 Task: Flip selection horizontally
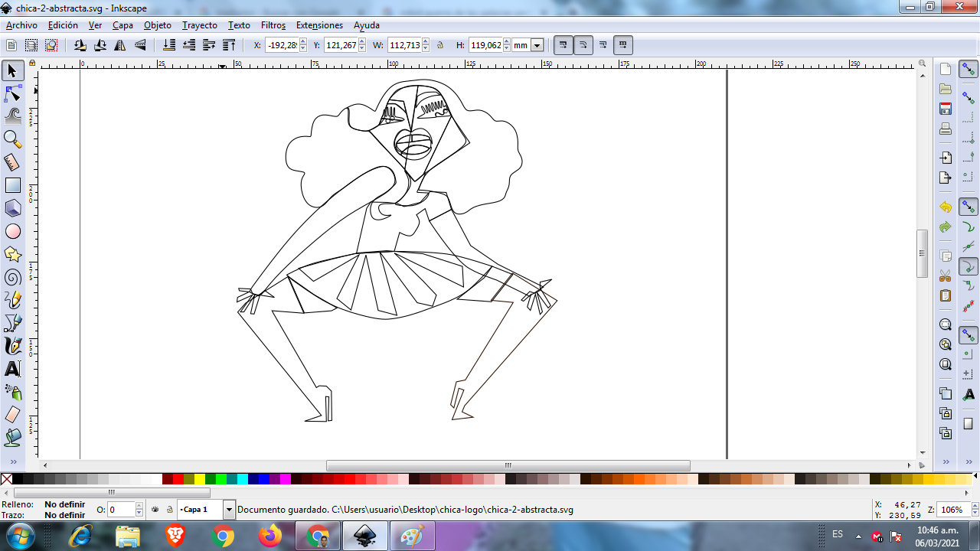[x=120, y=45]
